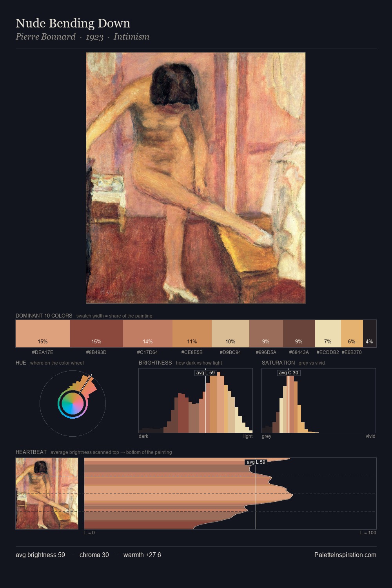Click 'avg L 59' label in brightness histogram
392x588 pixels.
pos(206,373)
